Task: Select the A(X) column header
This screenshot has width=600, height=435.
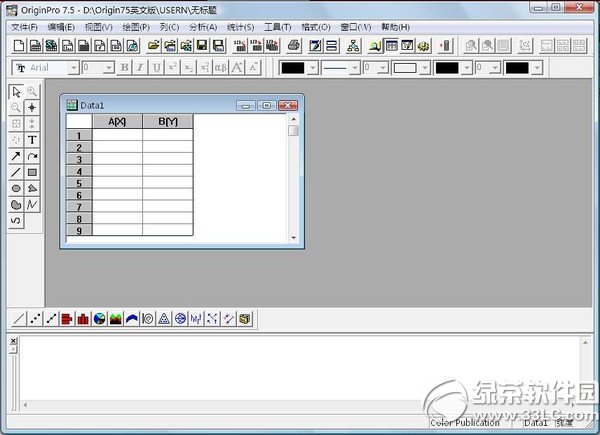Action: (117, 121)
